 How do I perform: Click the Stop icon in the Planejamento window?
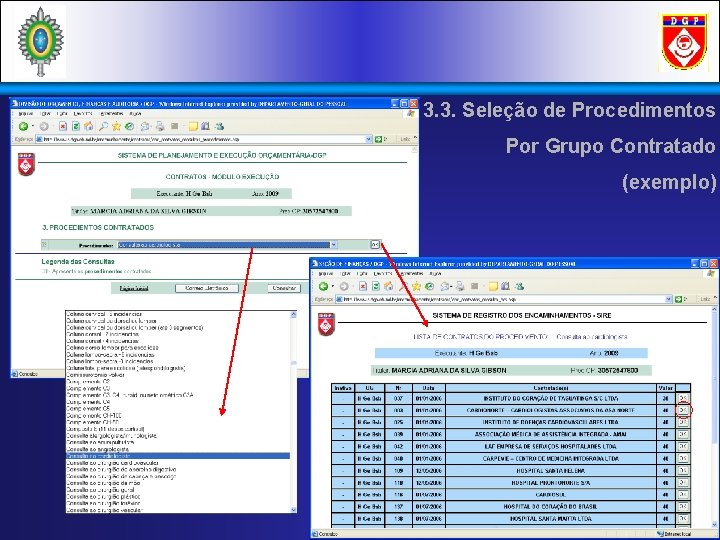coord(63,126)
